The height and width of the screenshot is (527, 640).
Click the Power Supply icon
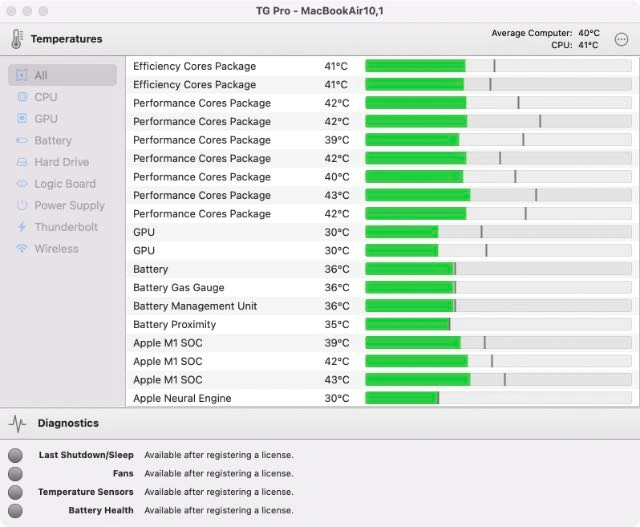tap(22, 205)
